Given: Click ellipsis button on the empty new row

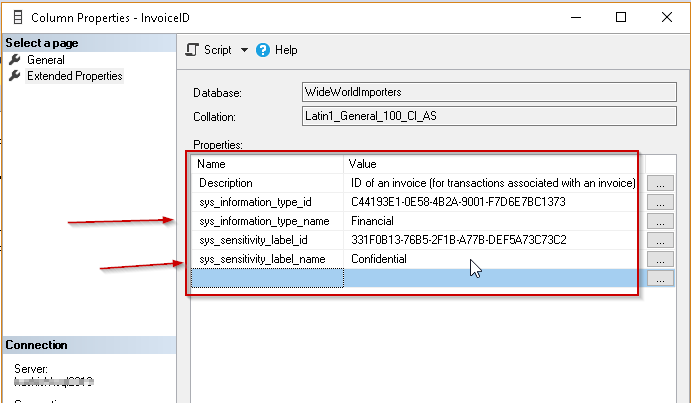Looking at the screenshot, I should pyautogui.click(x=659, y=279).
